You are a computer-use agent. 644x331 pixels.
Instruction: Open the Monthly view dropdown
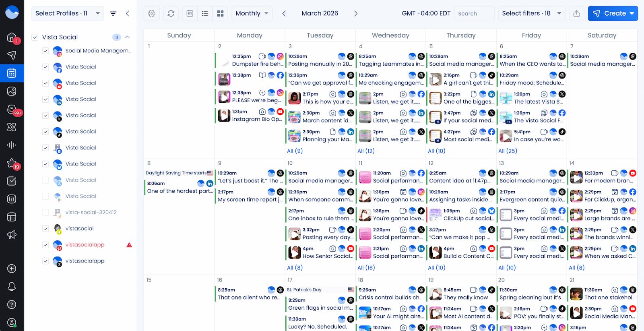[x=252, y=13]
